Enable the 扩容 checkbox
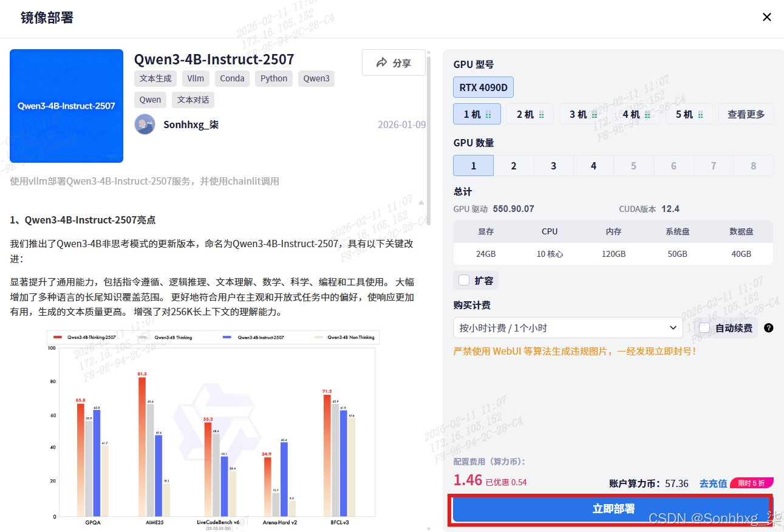This screenshot has height=532, width=784. pyautogui.click(x=464, y=280)
